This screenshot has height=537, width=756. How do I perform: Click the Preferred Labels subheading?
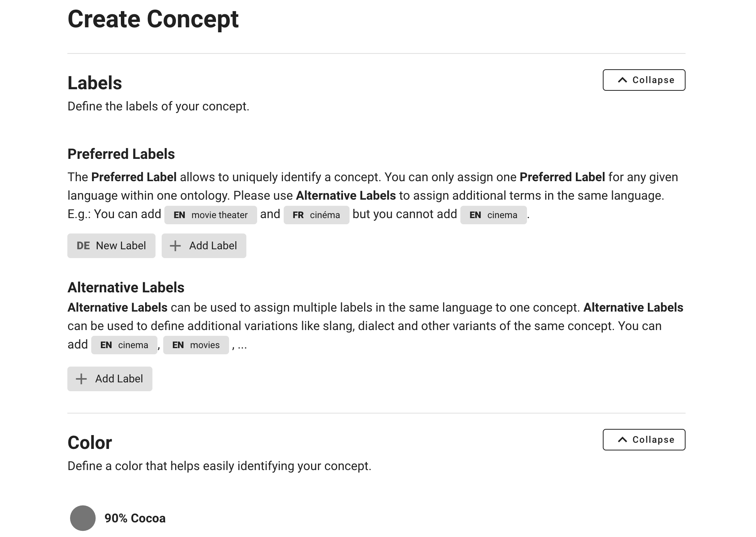(121, 154)
